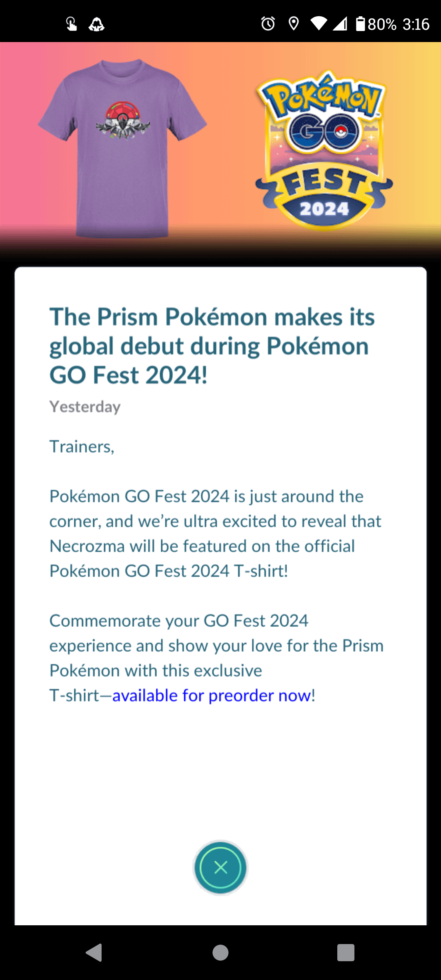Tap the "The Prism Pokémon makes its global debut" headline

click(212, 346)
